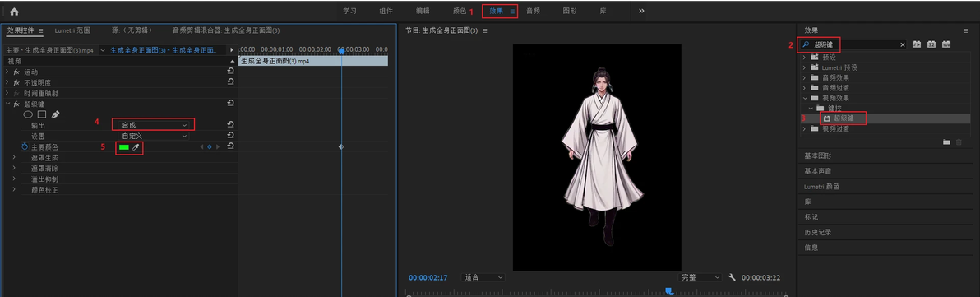This screenshot has height=297, width=980.
Task: Add or remove keyframe for 主要颜色
Action: [x=210, y=147]
